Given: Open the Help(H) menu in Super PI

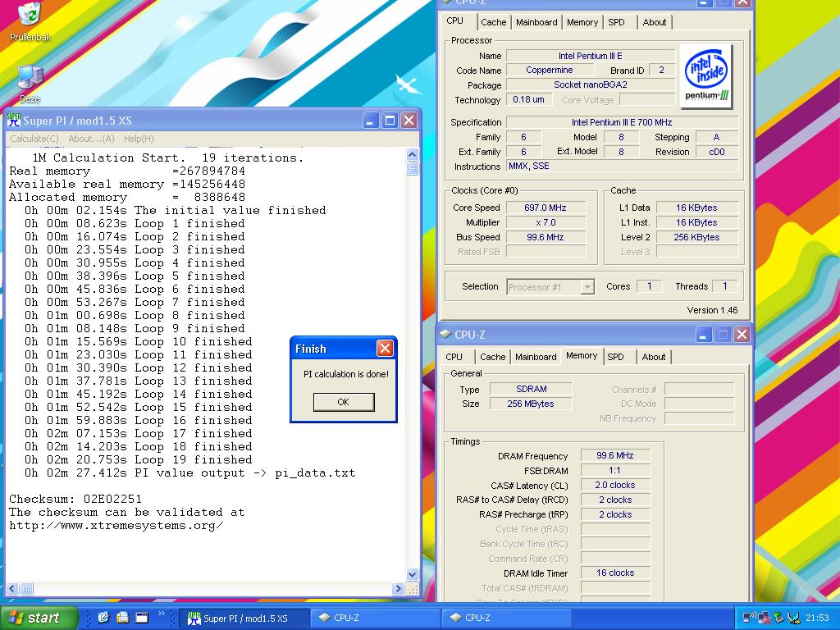Looking at the screenshot, I should (x=139, y=139).
